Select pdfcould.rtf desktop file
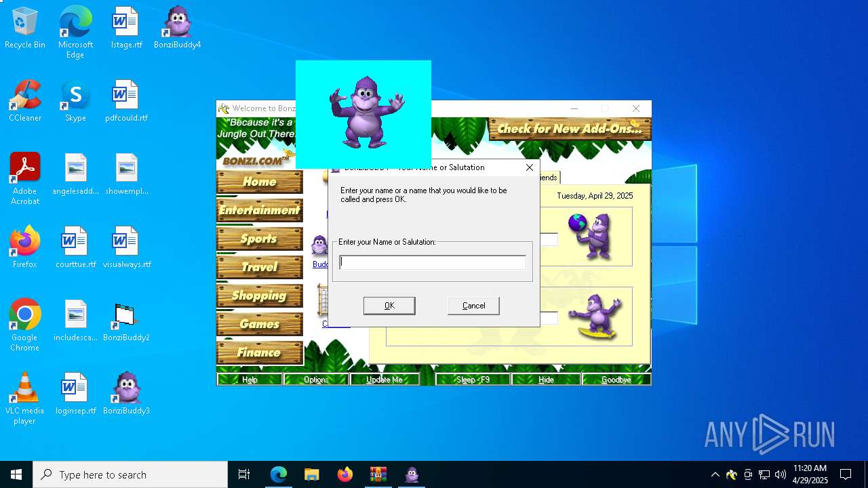This screenshot has height=488, width=868. click(126, 102)
